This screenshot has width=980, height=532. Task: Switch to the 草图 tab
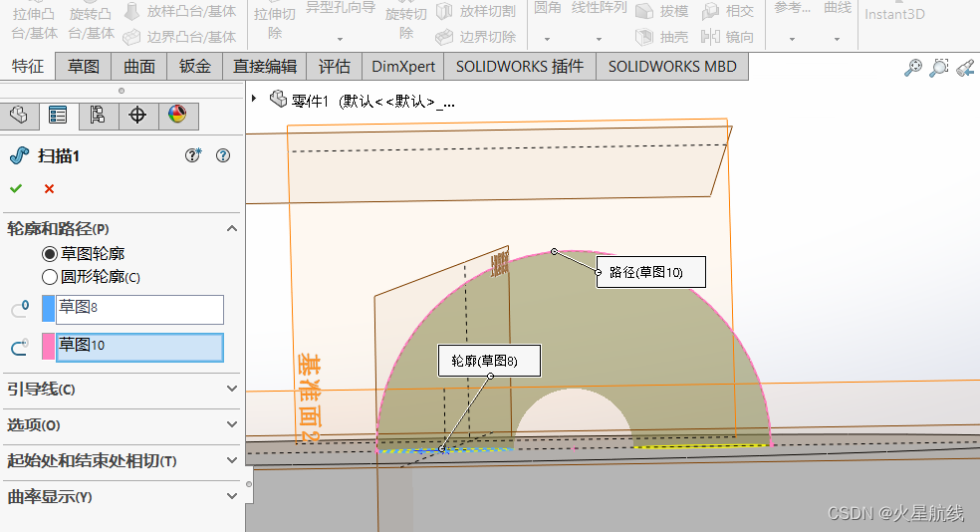[x=83, y=67]
